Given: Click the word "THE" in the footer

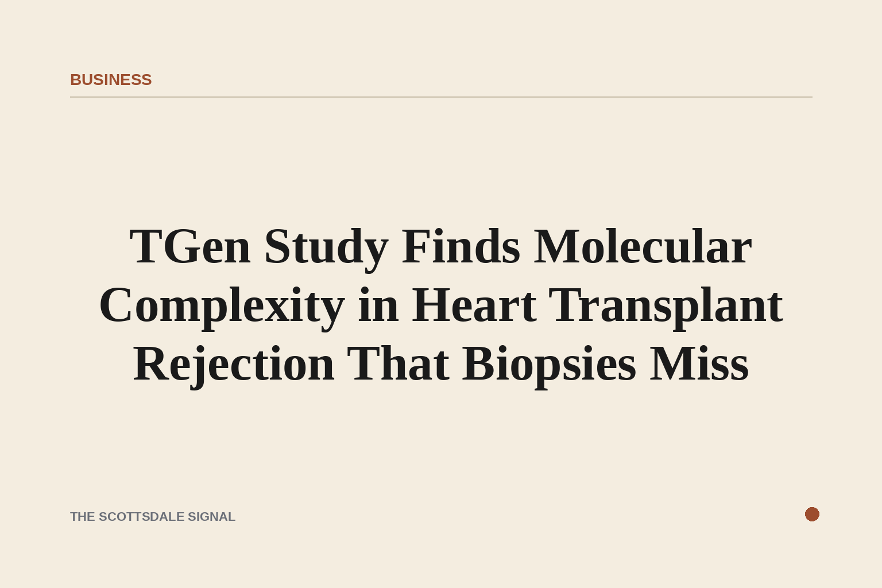Looking at the screenshot, I should coord(83,517).
